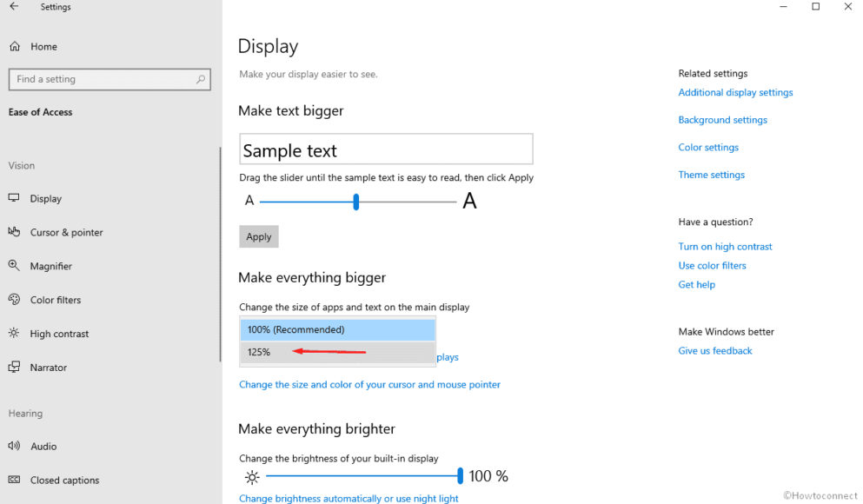Open cursor and mouse pointer size link
This screenshot has height=504, width=863.
[x=369, y=385]
